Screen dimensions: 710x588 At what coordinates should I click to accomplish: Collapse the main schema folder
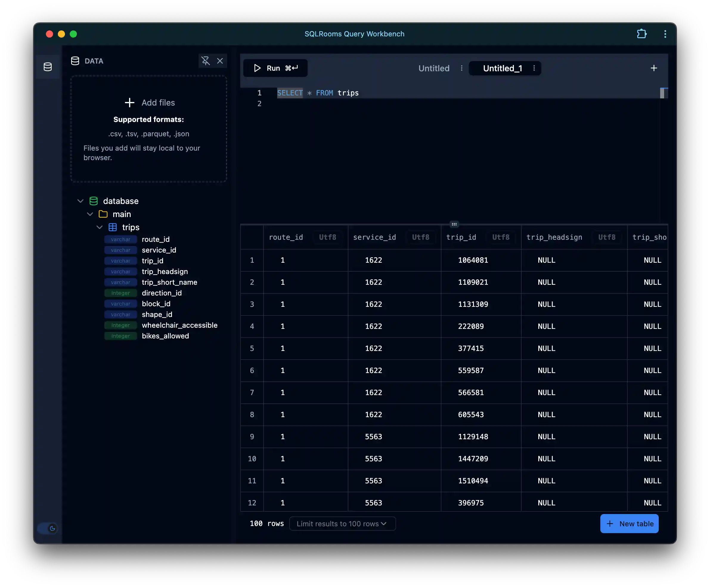coord(90,214)
